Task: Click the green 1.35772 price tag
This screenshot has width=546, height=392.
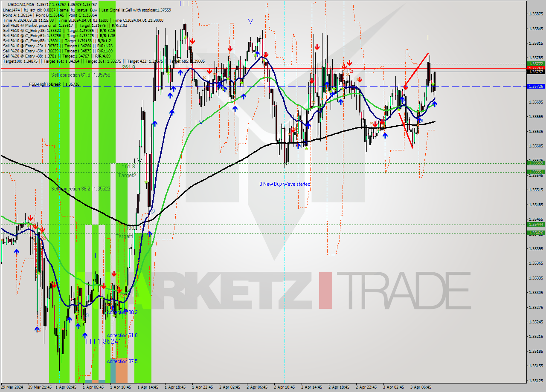Action: coord(536,64)
